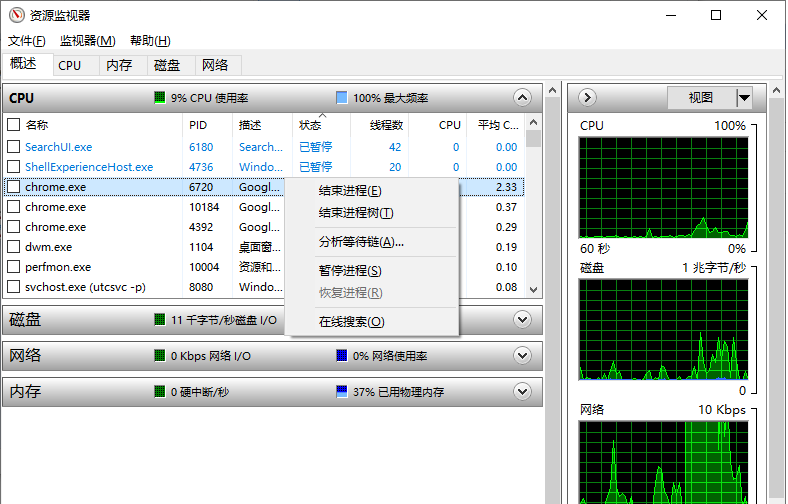
Task: Click the blue network utilization indicator square
Action: coord(341,356)
